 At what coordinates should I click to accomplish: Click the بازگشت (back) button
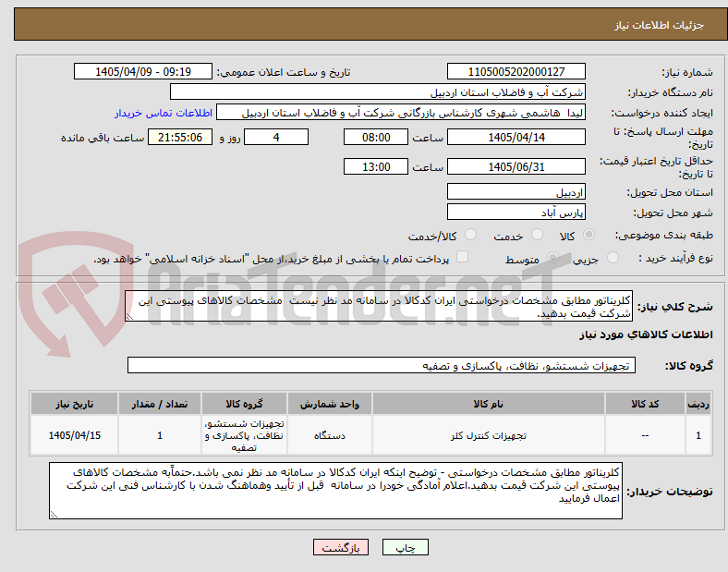[x=341, y=547]
